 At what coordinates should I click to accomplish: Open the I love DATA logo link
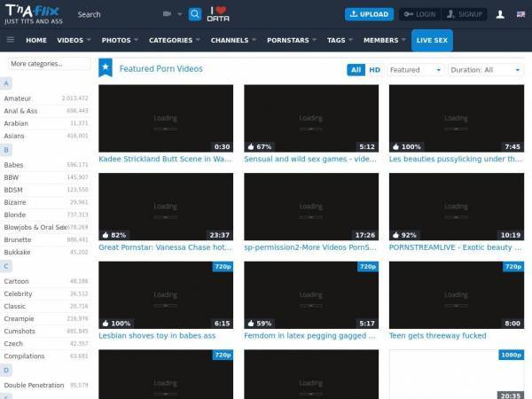[x=218, y=14]
